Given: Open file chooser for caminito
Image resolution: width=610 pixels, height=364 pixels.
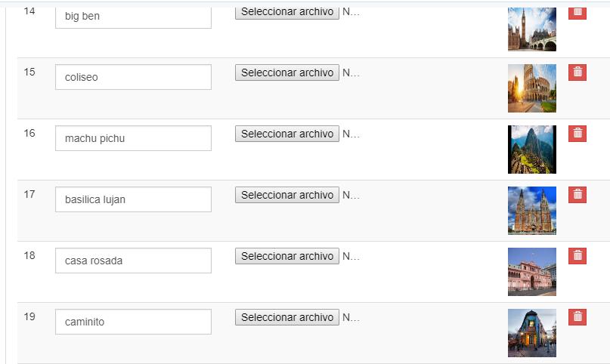Looking at the screenshot, I should 287,317.
